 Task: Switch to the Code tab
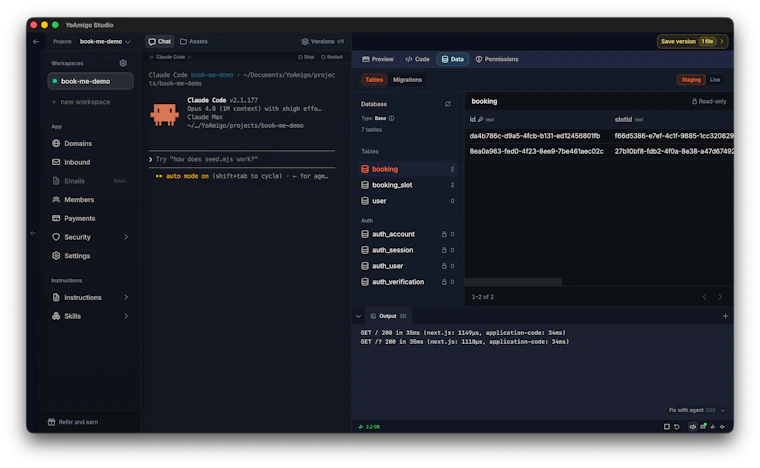coord(417,59)
